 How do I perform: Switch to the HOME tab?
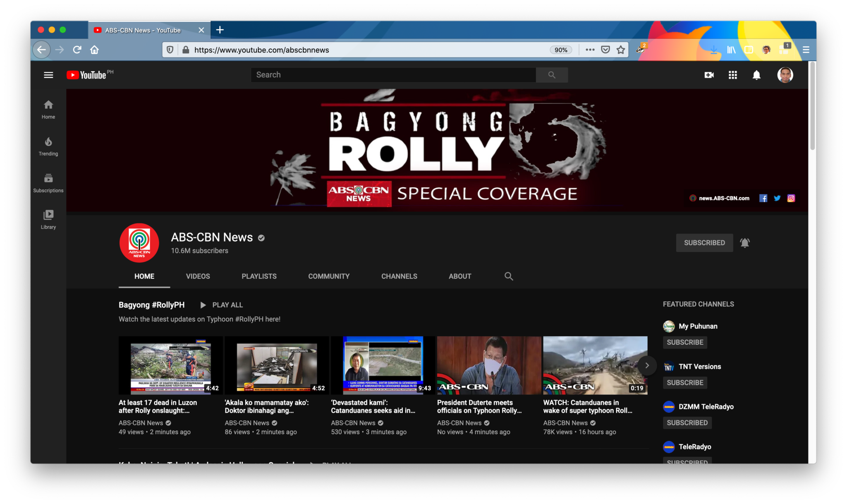pos(144,276)
